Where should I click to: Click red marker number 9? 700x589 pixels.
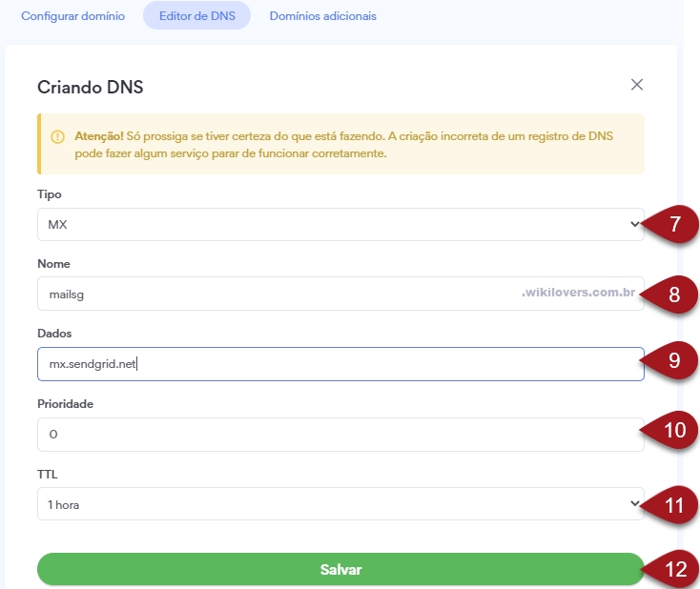[x=670, y=360]
